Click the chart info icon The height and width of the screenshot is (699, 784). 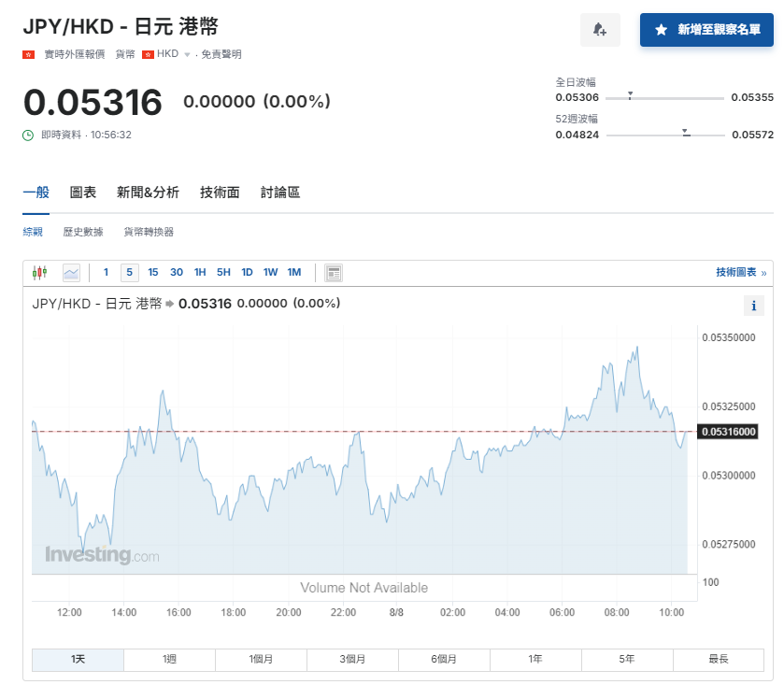coord(754,305)
